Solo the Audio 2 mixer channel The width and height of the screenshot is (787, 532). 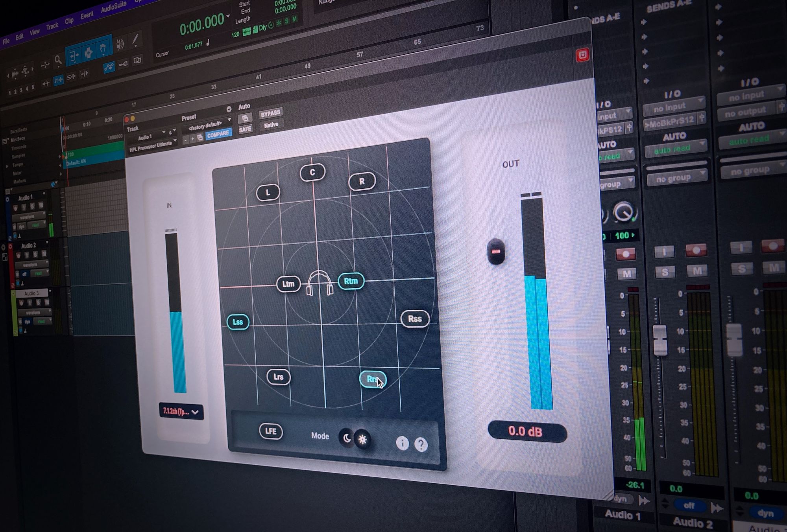tap(665, 272)
